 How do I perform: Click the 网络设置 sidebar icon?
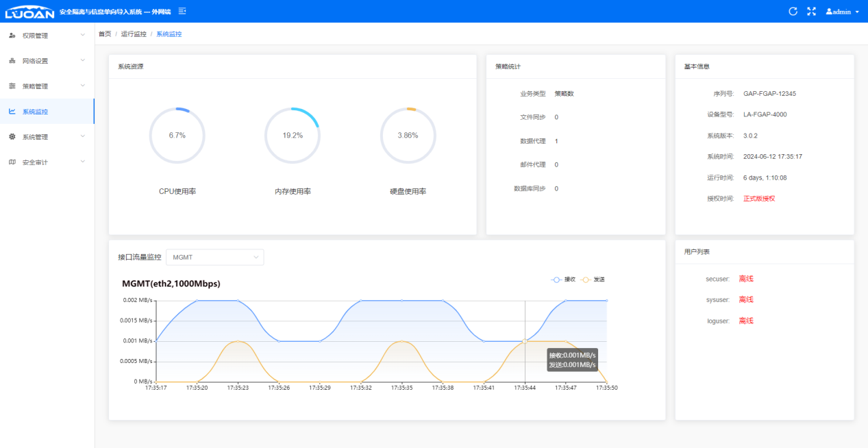[12, 60]
